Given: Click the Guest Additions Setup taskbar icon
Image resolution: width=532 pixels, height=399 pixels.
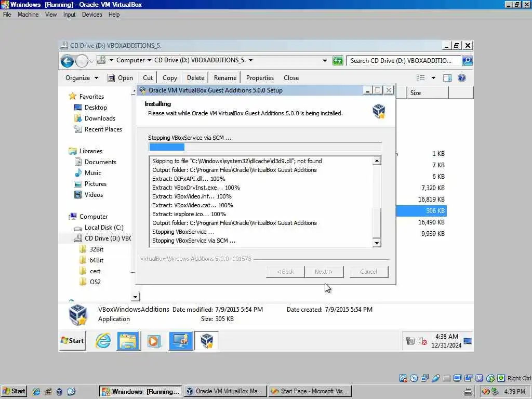Looking at the screenshot, I should pyautogui.click(x=207, y=341).
